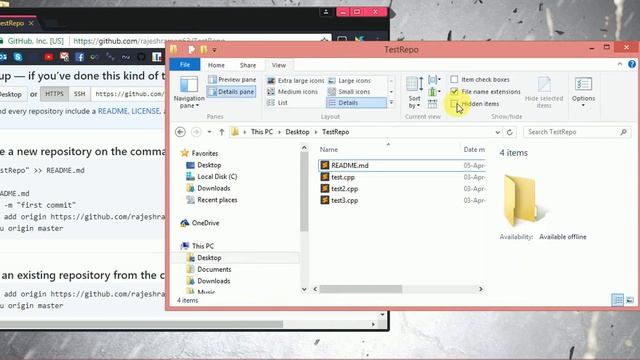
Task: Go back in Explorer
Action: point(180,132)
